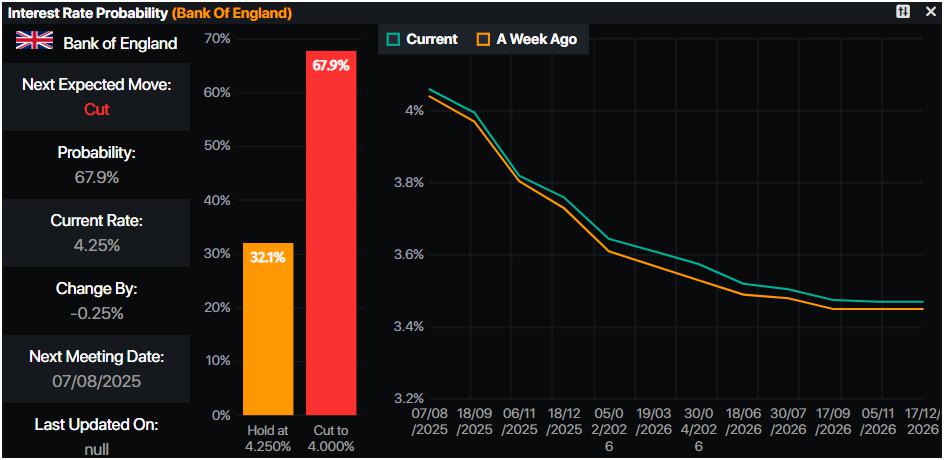Click the UK flag icon
944x460 pixels.
[x=34, y=42]
